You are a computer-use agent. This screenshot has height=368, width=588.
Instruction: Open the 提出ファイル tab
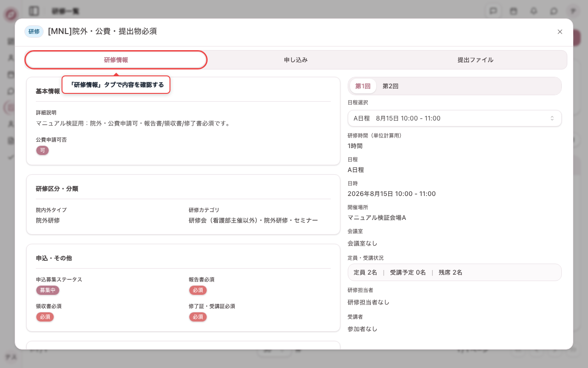click(x=475, y=60)
